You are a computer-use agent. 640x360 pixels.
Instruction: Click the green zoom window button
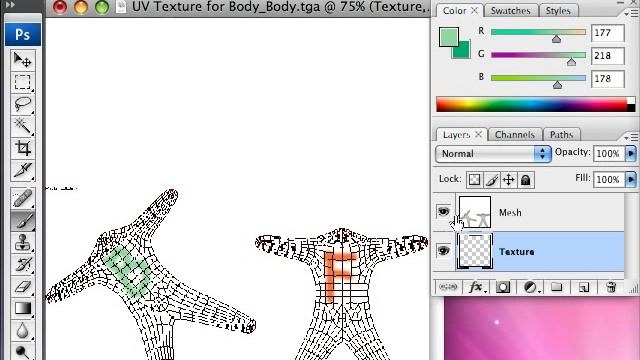point(102,7)
